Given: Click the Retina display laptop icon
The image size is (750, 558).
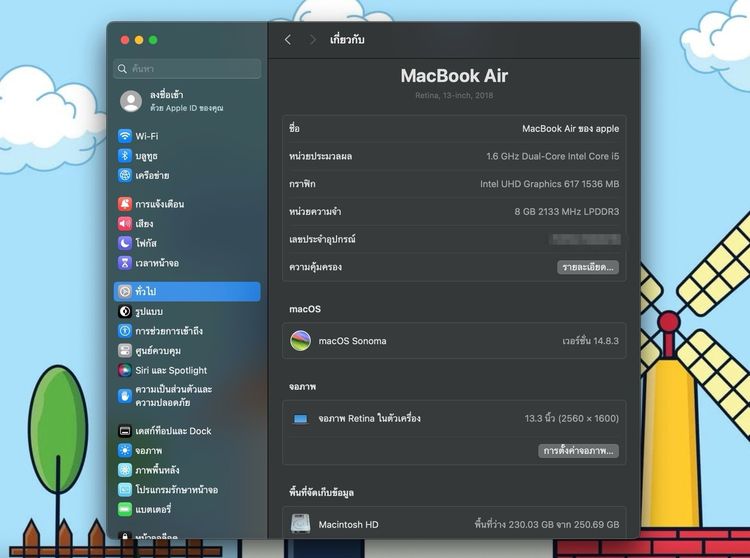Looking at the screenshot, I should click(x=300, y=419).
